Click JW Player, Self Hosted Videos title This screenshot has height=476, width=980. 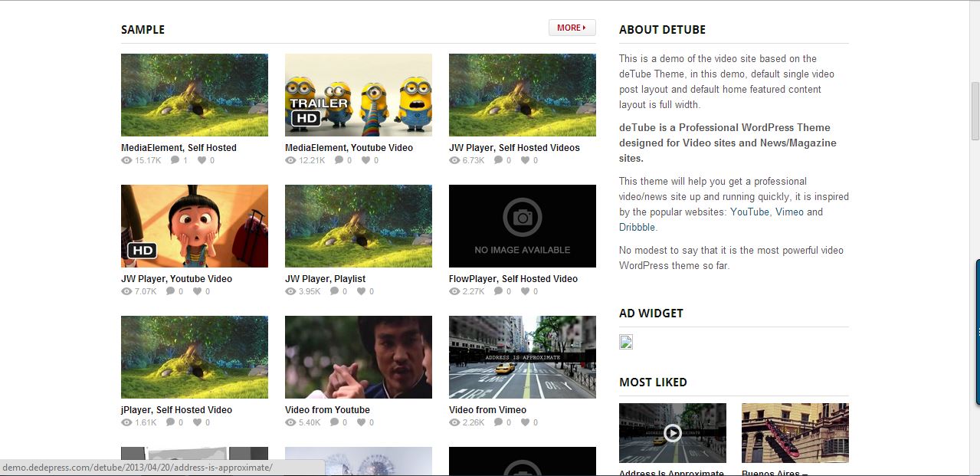click(514, 148)
